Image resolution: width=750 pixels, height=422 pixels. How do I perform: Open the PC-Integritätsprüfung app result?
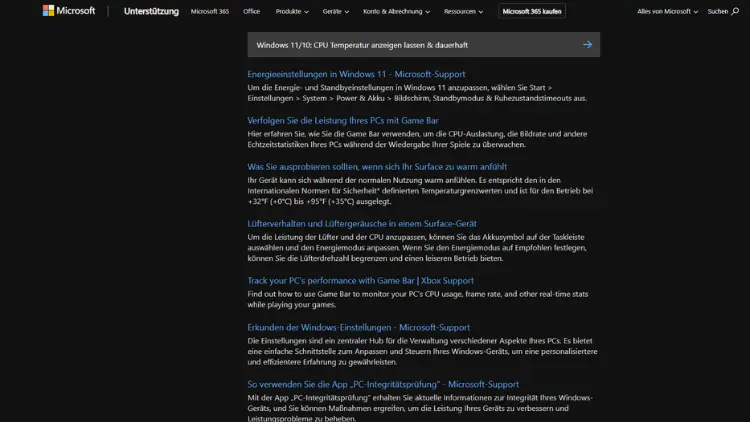383,384
